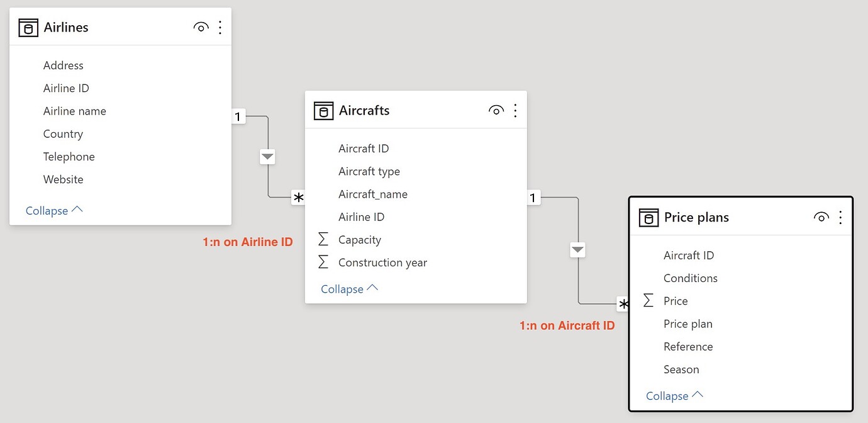Viewport: 868px width, 423px height.
Task: Click the sigma icon next to Construction year
Action: click(323, 262)
